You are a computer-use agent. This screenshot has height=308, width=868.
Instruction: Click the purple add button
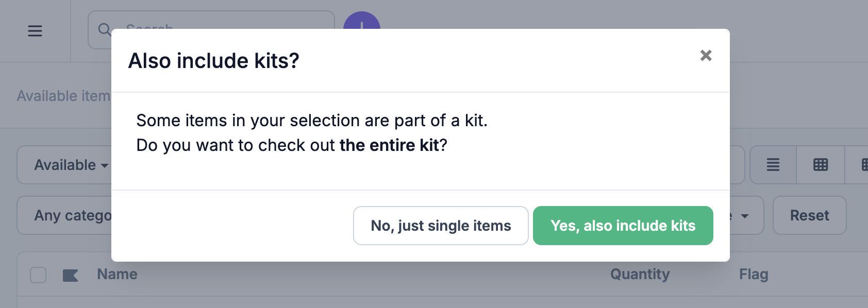[362, 21]
